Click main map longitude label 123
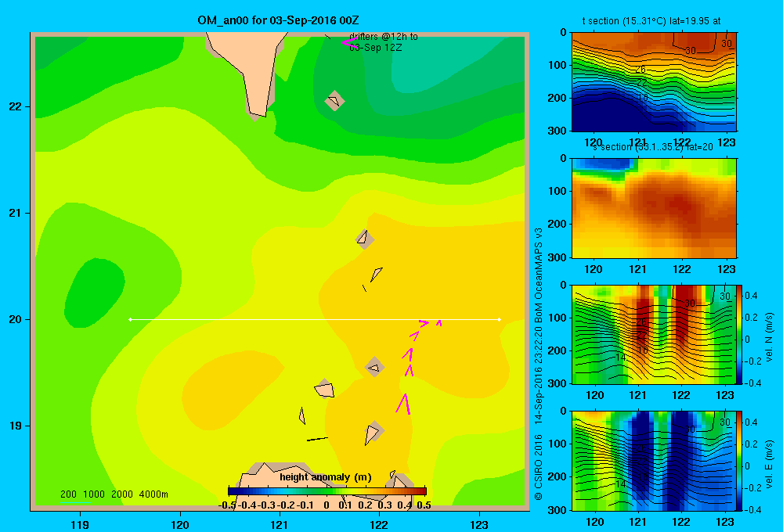 tap(479, 524)
